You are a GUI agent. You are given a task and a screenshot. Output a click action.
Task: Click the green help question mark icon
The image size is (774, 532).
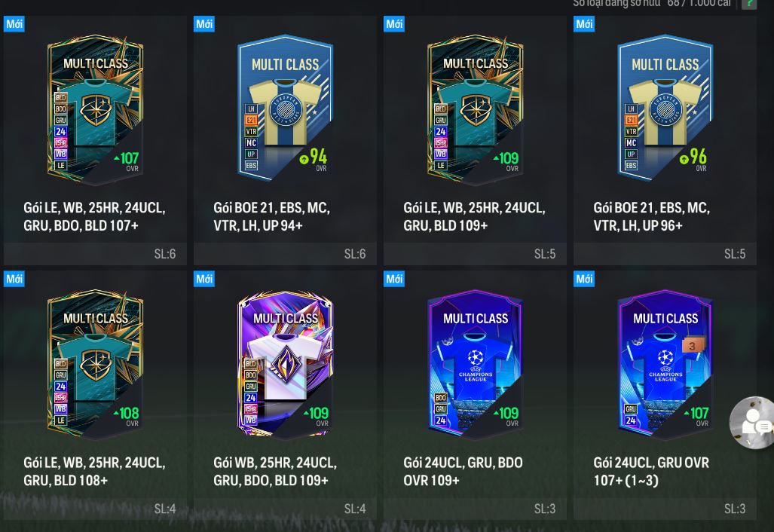click(x=749, y=4)
